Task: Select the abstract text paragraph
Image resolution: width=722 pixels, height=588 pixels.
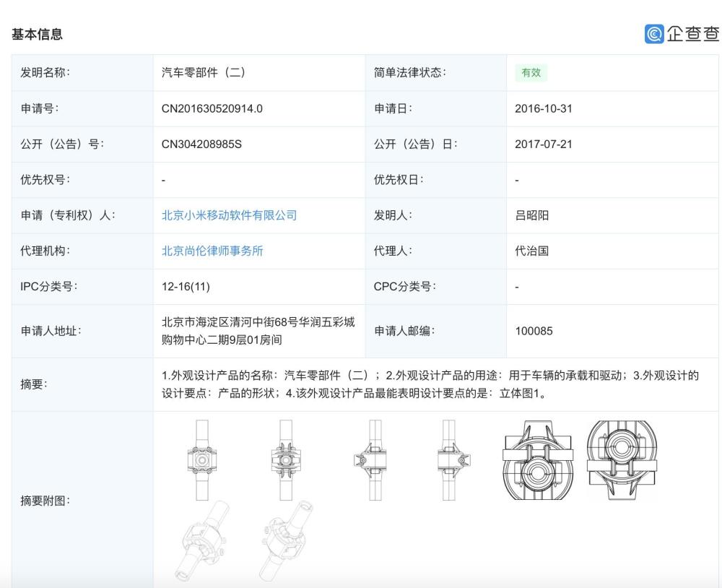Action: click(430, 384)
